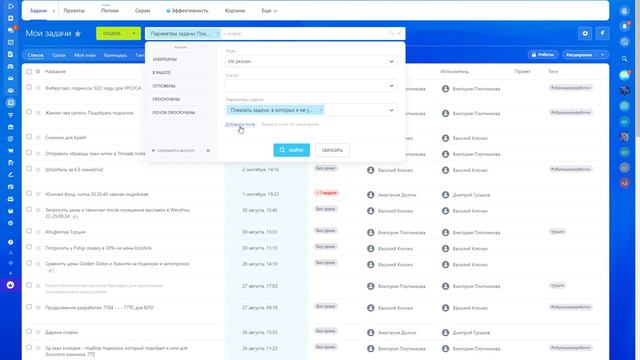
Task: Click the Роботы button
Action: [543, 55]
